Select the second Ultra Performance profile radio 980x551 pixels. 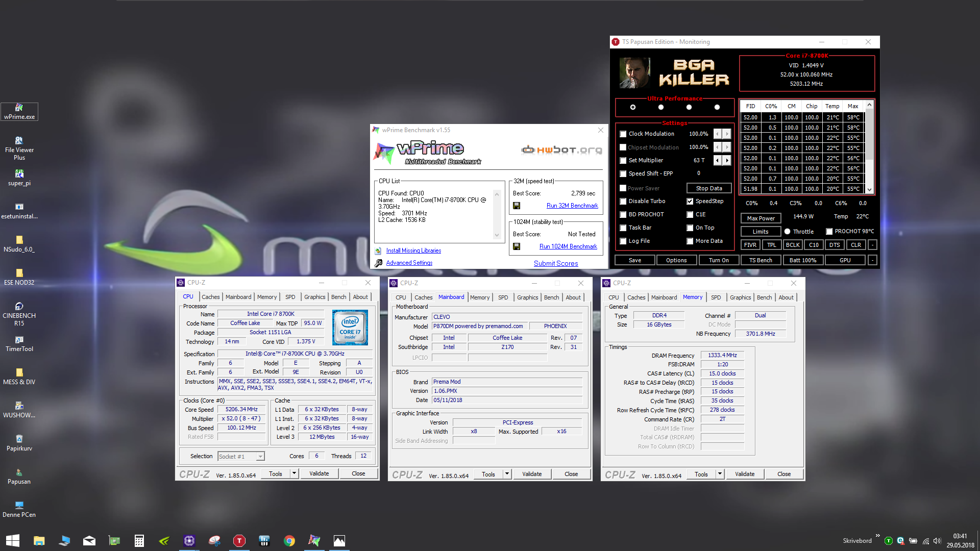tap(661, 107)
